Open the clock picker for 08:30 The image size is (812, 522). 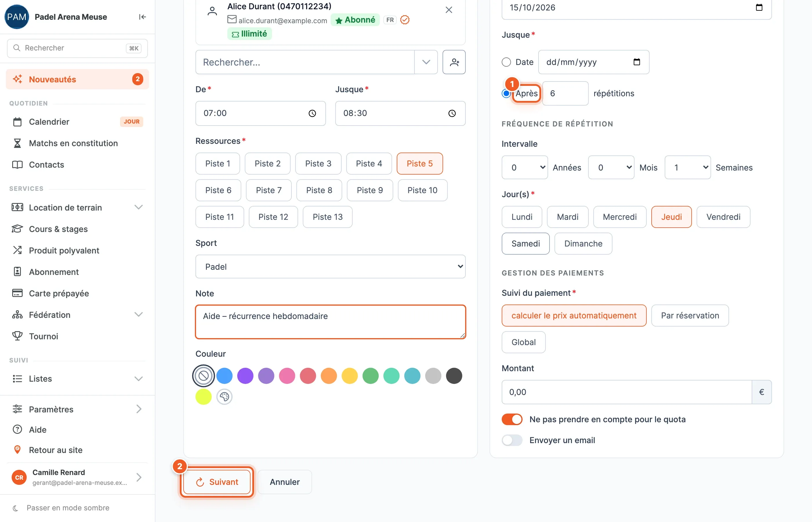[452, 113]
